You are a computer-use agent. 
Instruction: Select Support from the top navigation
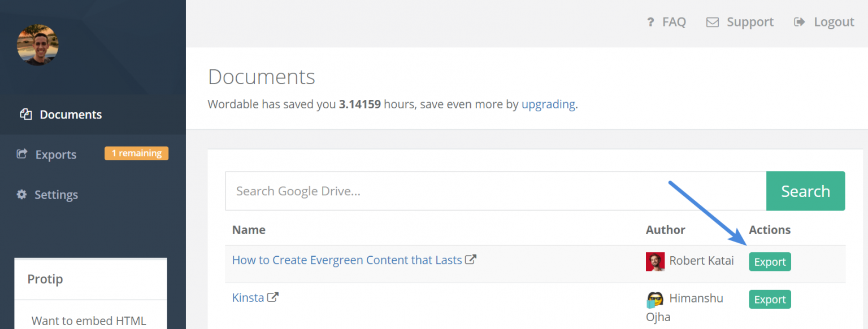click(750, 21)
